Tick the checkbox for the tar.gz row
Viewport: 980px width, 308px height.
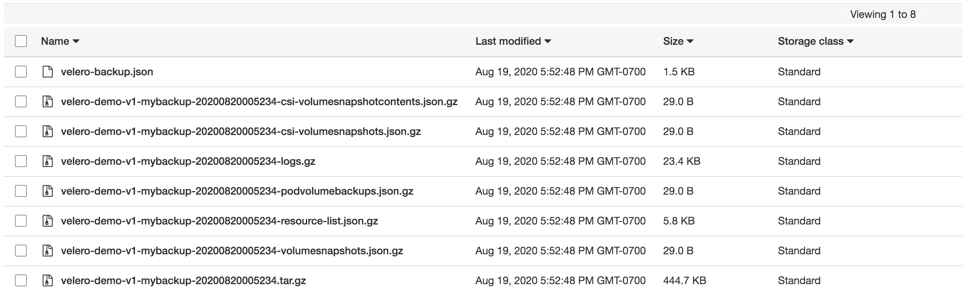coord(21,280)
